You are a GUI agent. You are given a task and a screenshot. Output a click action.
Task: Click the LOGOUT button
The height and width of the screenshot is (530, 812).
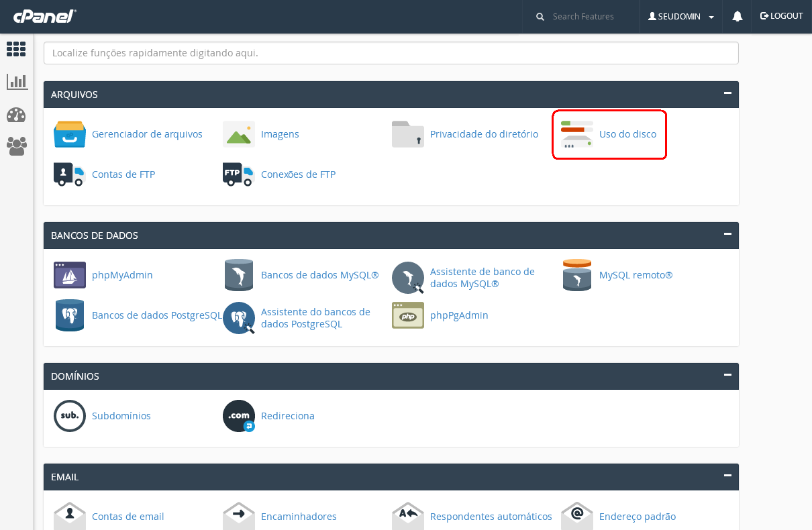782,16
